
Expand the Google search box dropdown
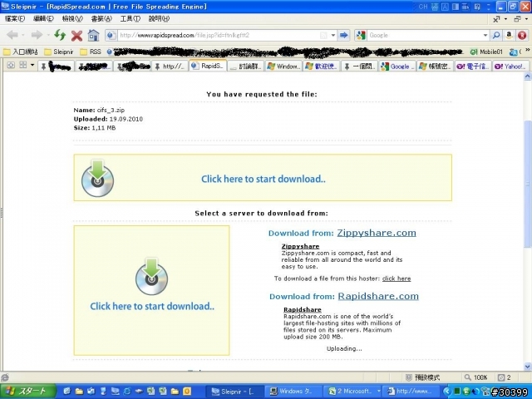point(485,35)
